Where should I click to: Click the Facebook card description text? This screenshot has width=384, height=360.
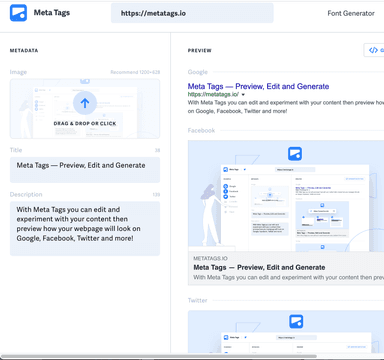[x=289, y=277]
